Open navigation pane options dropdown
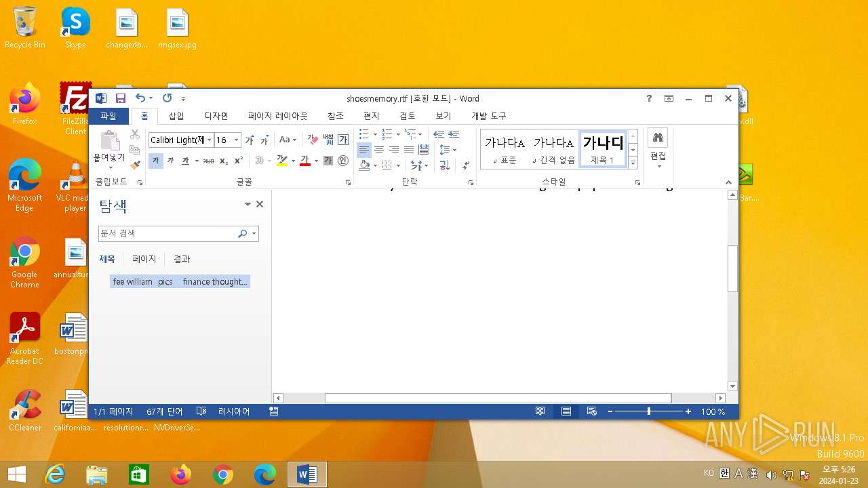The image size is (868, 488). (x=248, y=204)
